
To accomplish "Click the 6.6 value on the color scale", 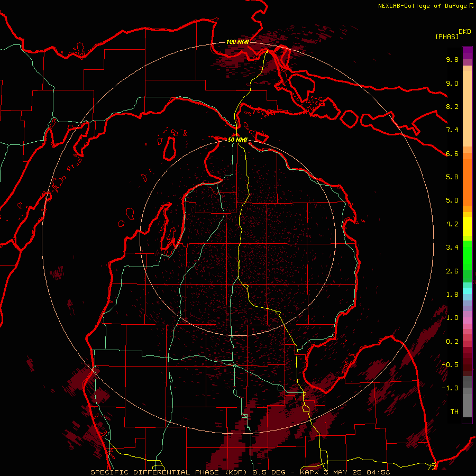I will 452,153.
